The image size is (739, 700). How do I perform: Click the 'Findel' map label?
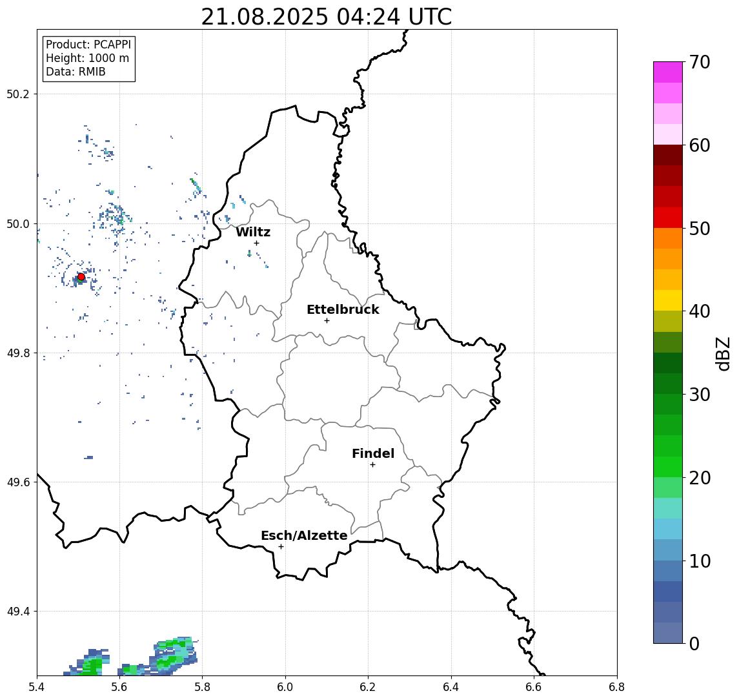pos(373,453)
